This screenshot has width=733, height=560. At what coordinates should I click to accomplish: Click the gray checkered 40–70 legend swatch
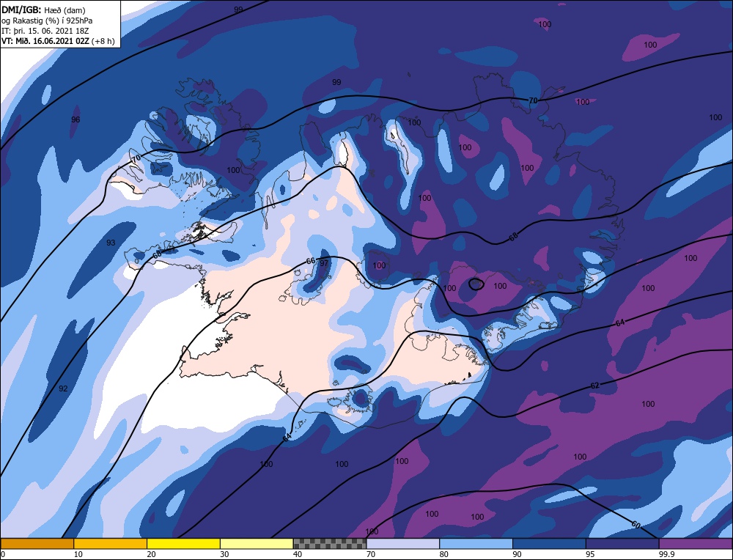[330, 543]
